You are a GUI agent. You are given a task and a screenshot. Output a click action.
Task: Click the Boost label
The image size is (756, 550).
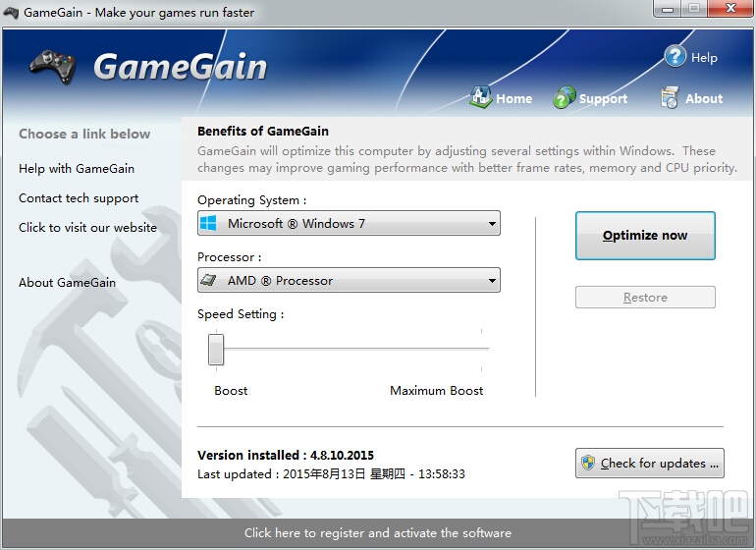[x=231, y=390]
